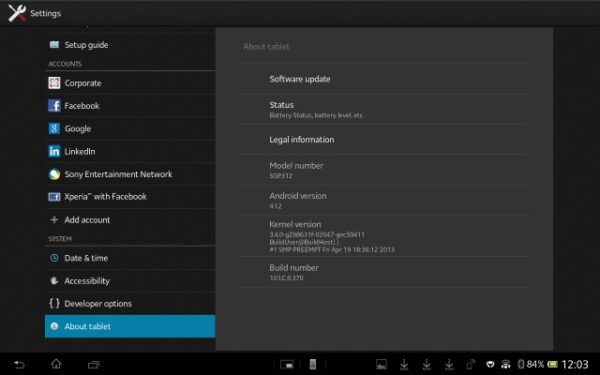Image resolution: width=600 pixels, height=375 pixels.
Task: Tap the Date & time clock icon
Action: (x=54, y=258)
